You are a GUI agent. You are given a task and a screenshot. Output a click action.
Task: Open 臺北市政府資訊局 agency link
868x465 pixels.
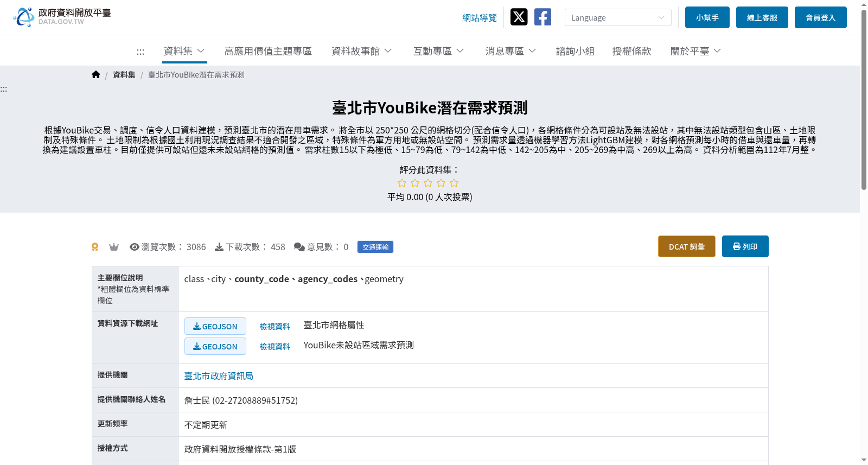tap(219, 376)
